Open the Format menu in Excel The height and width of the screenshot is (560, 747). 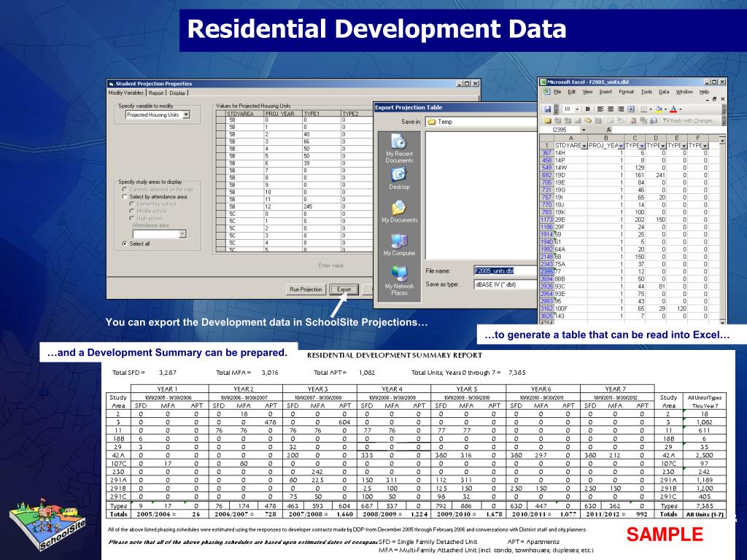coord(626,91)
